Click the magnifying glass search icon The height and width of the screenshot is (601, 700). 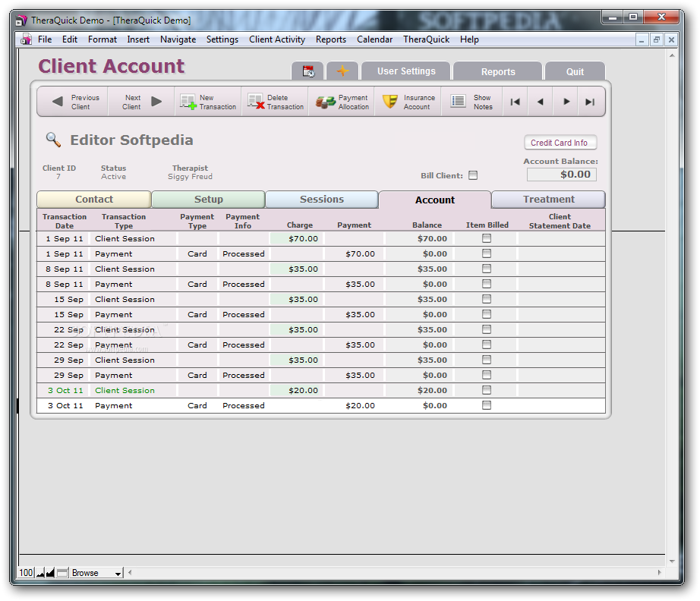54,140
